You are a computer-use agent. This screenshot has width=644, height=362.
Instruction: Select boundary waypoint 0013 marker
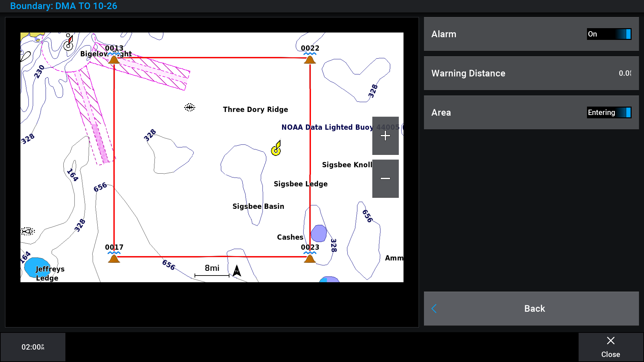[114, 59]
